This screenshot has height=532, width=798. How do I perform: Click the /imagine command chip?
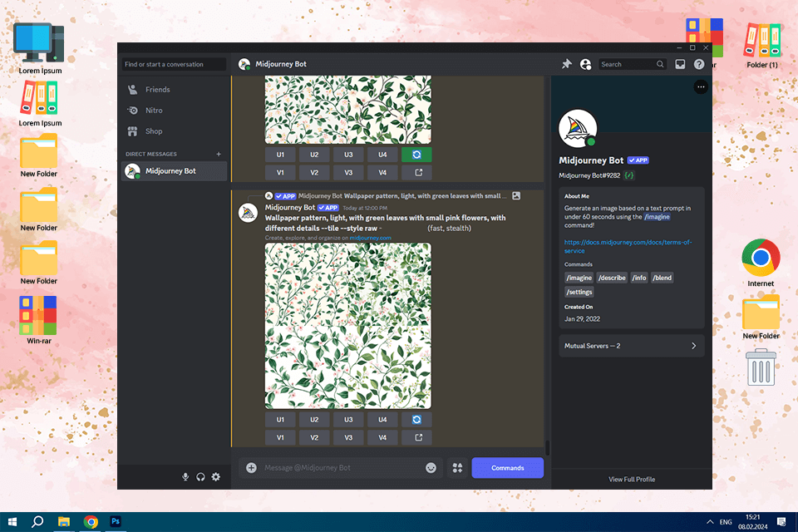579,278
